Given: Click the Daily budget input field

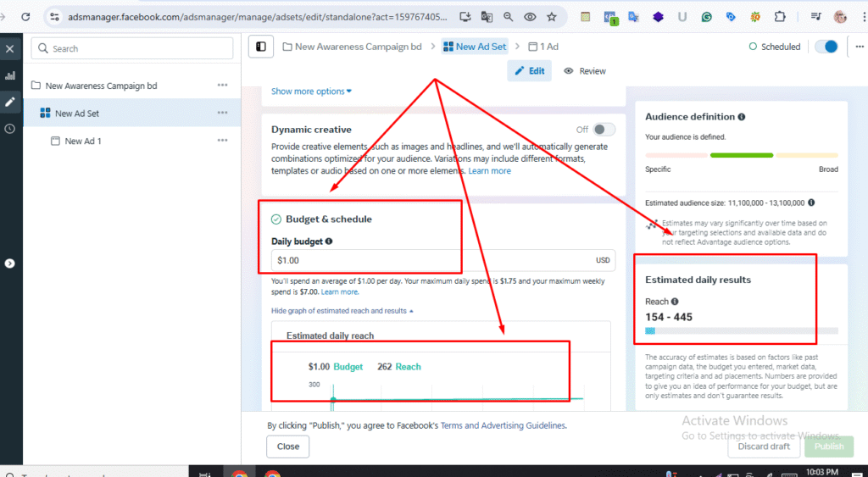Looking at the screenshot, I should pyautogui.click(x=432, y=261).
